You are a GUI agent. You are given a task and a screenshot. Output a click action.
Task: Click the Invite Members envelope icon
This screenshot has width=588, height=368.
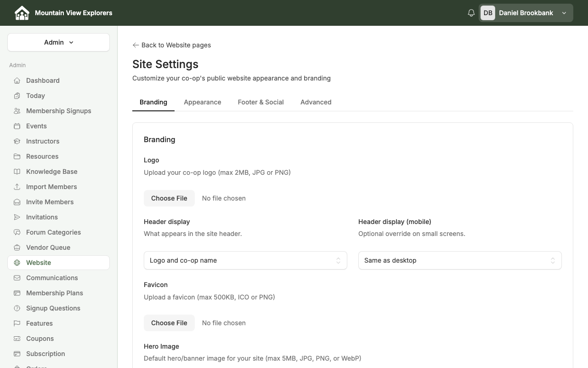[17, 202]
